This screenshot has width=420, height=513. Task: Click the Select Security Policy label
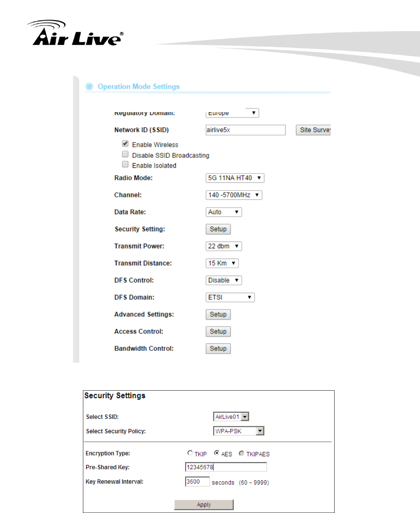116,431
